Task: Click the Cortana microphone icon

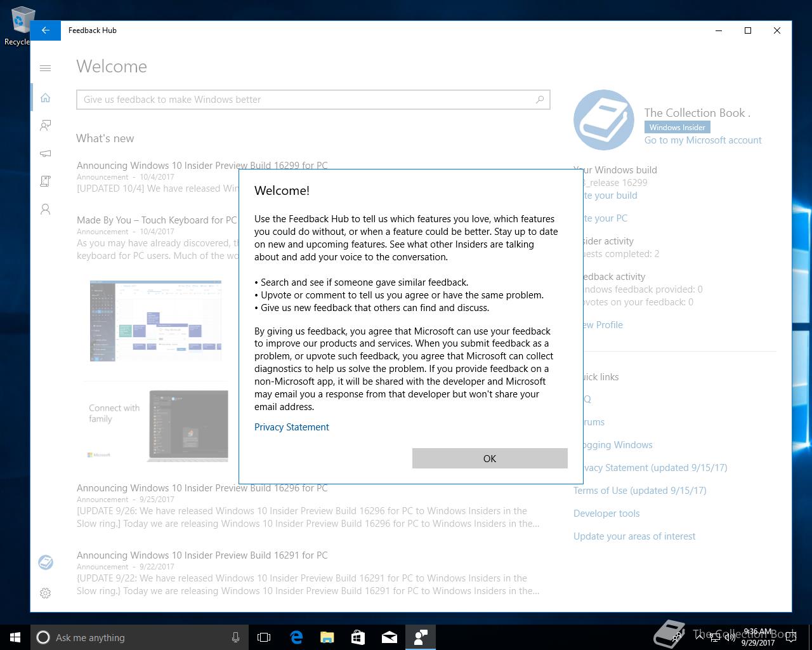Action: pyautogui.click(x=235, y=637)
